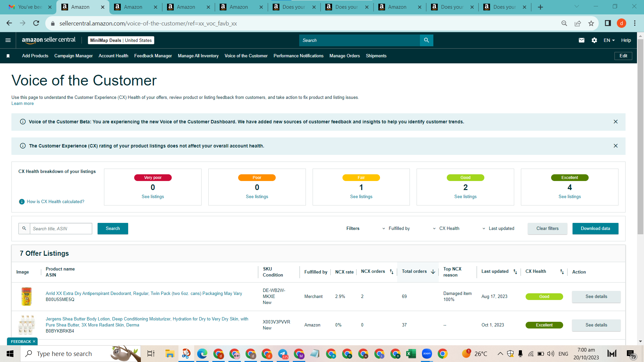Open the Chrome tab search chevron
The width and height of the screenshot is (644, 362).
[577, 6]
